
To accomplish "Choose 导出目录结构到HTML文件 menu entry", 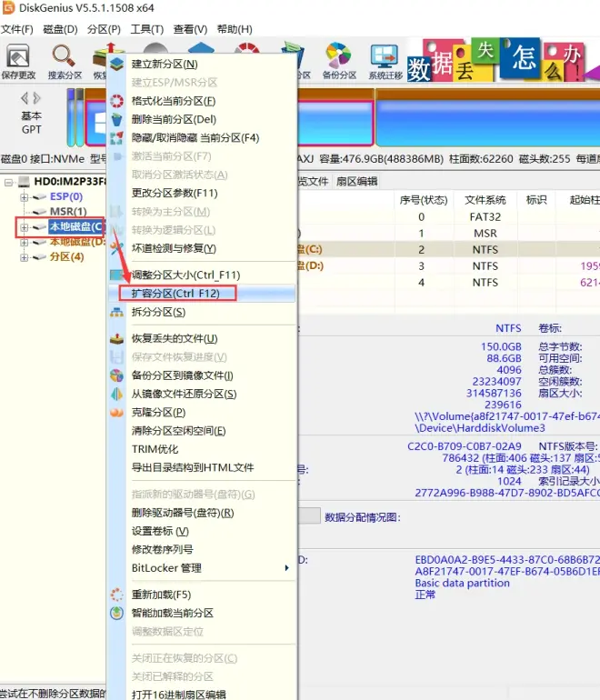I will 202,467.
